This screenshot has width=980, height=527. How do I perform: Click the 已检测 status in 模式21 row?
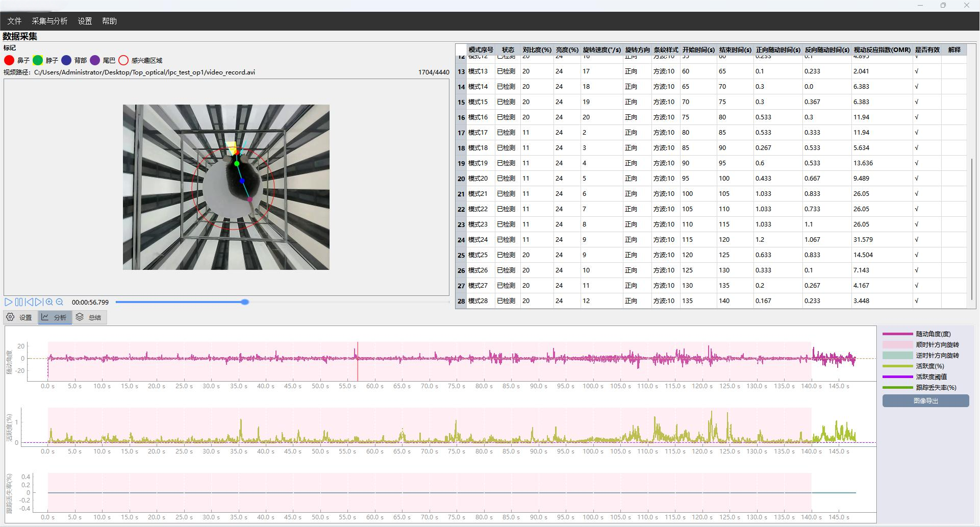(x=507, y=194)
